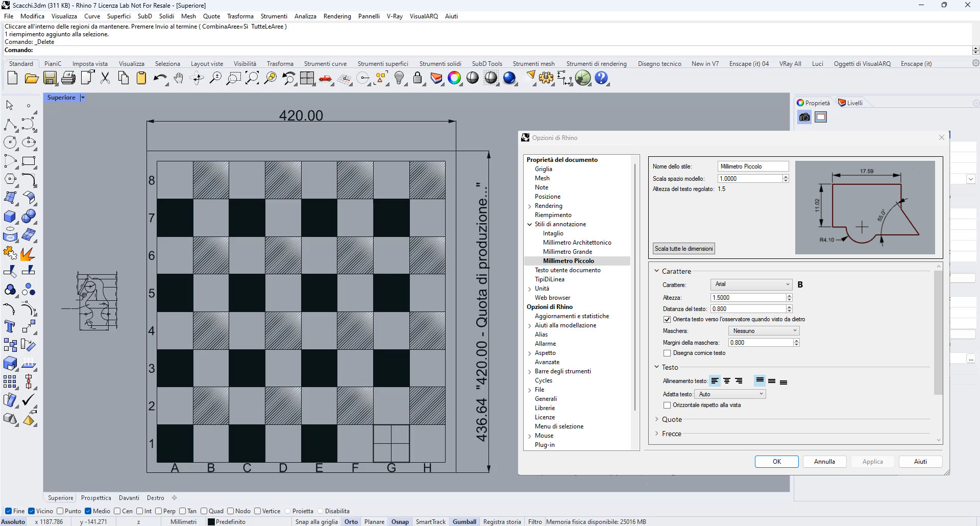
Task: Click the Scala spazio modello spinner arrows
Action: (x=786, y=179)
